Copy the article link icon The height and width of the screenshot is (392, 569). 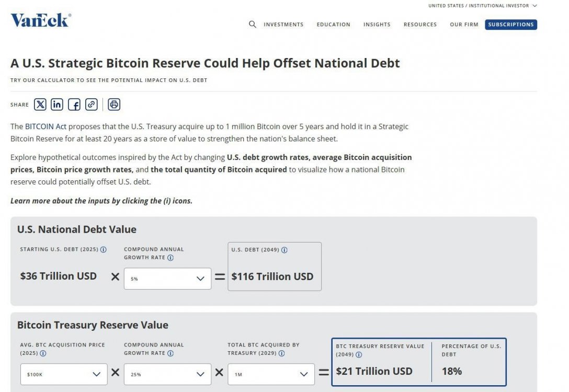point(92,105)
